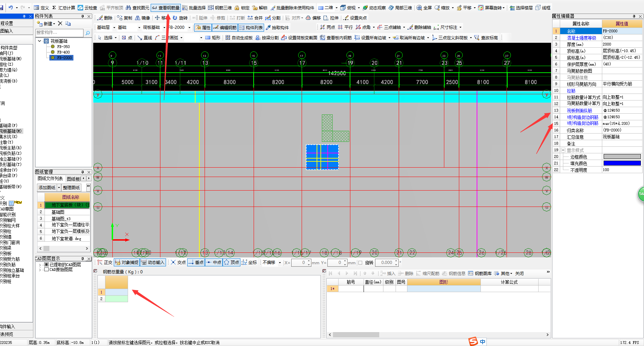Open 定义 (define) menu item
Viewport: 644px width, 346px height.
(x=41, y=8)
